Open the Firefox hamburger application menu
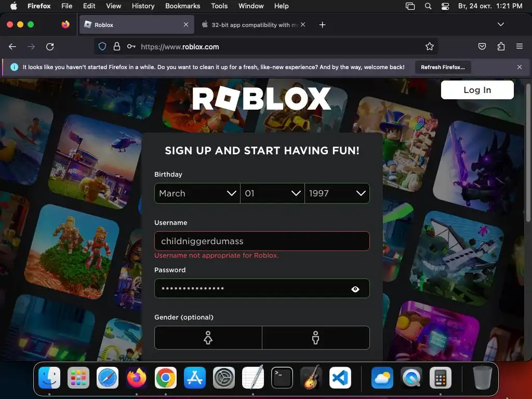532x399 pixels. (520, 46)
